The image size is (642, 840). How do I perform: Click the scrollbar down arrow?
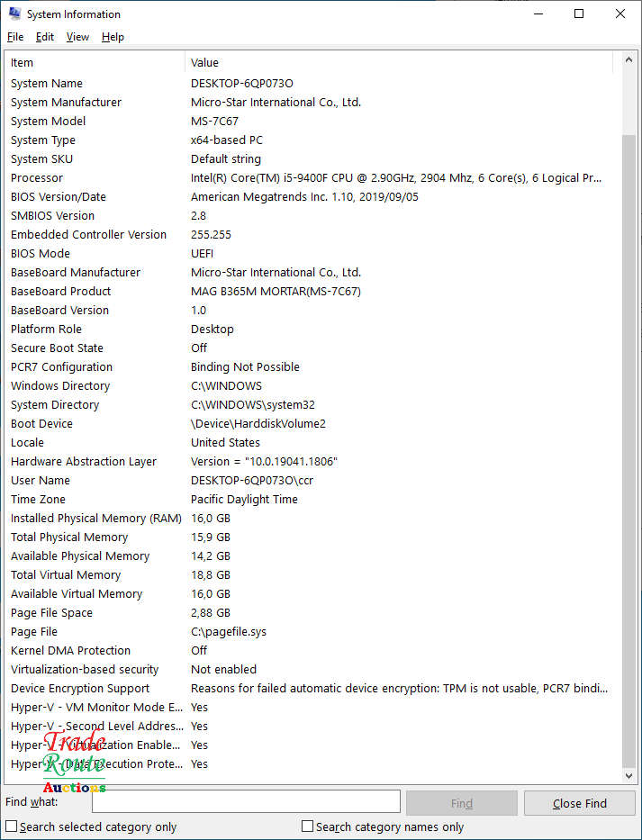pyautogui.click(x=628, y=775)
